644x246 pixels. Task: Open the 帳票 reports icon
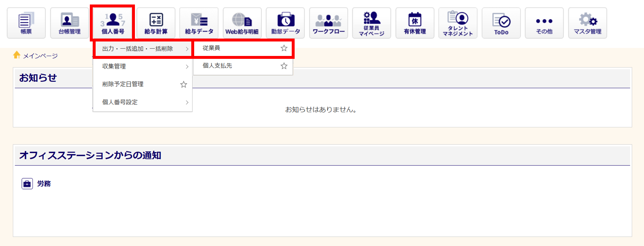click(26, 23)
